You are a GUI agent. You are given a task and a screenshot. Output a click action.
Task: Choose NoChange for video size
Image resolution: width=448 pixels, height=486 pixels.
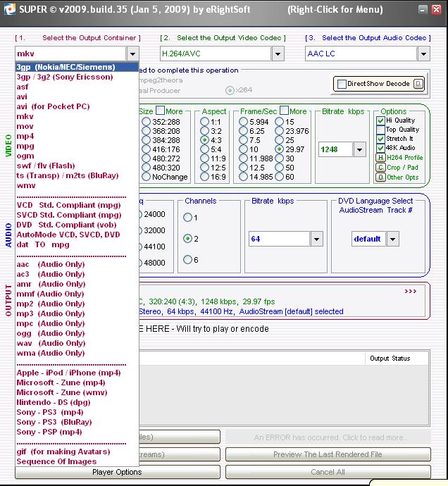(146, 177)
